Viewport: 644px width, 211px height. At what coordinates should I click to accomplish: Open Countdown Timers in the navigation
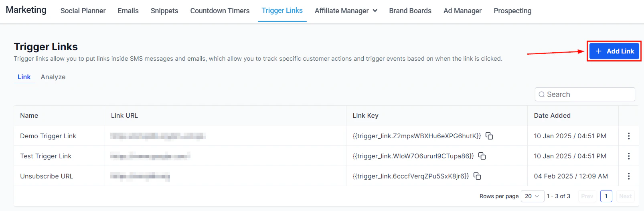(220, 11)
